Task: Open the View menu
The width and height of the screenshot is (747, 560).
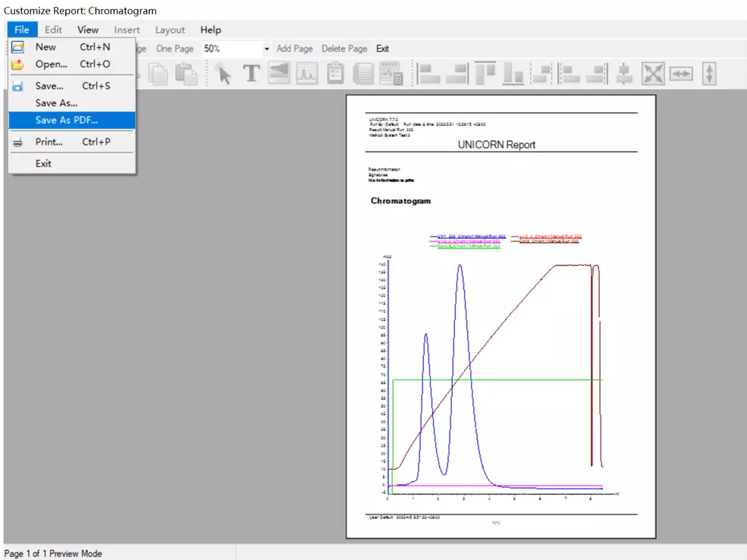Action: (x=88, y=30)
